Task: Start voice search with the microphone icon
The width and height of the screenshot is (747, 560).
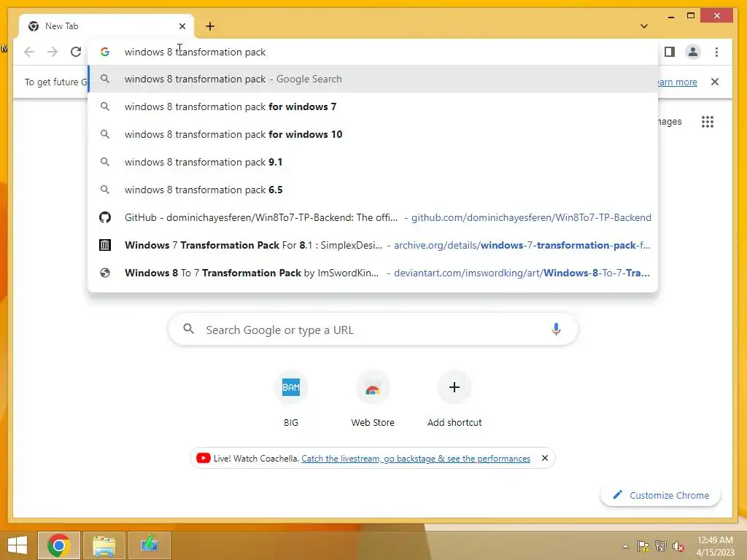Action: 555,329
